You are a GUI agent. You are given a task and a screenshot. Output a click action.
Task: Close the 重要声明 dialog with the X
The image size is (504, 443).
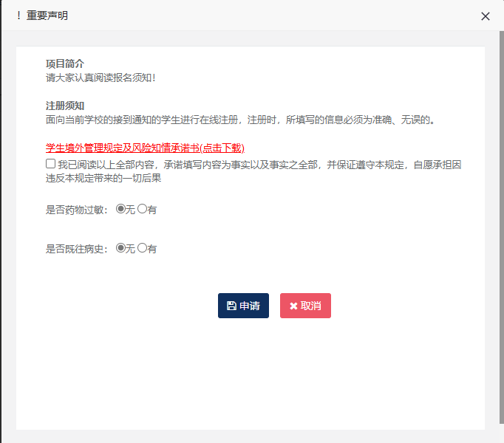(485, 16)
